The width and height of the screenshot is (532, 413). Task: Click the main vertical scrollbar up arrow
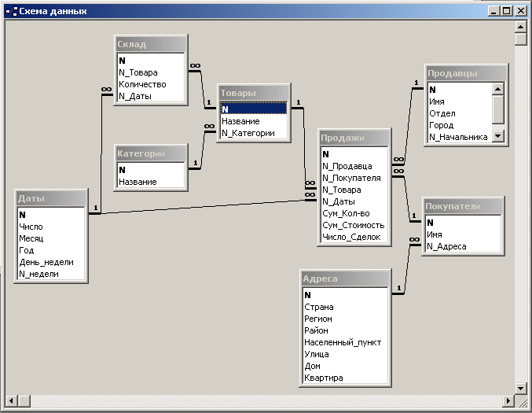pyautogui.click(x=520, y=27)
